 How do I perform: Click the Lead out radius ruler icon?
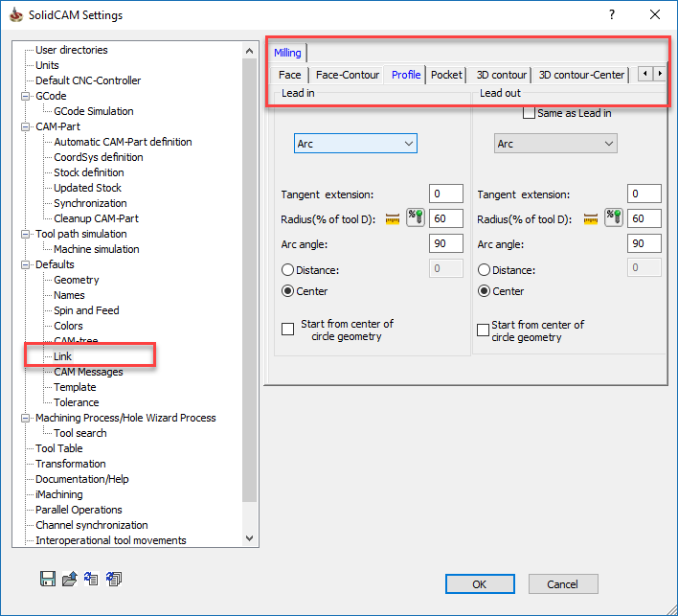pos(591,219)
